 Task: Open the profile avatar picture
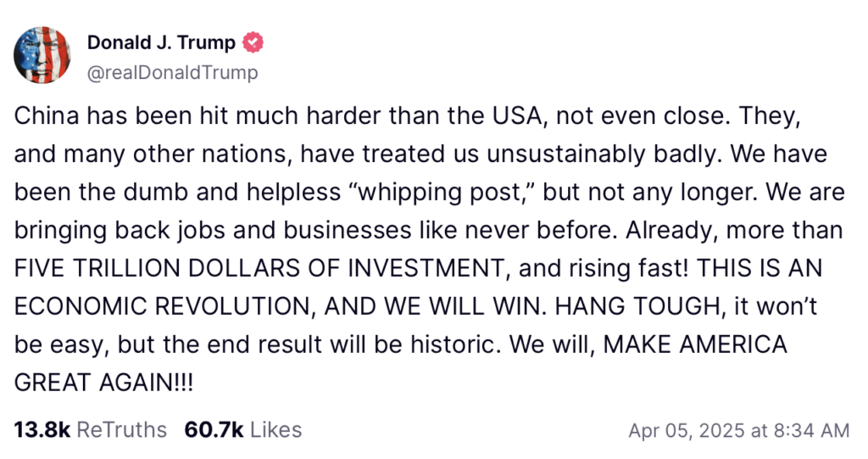pyautogui.click(x=42, y=55)
